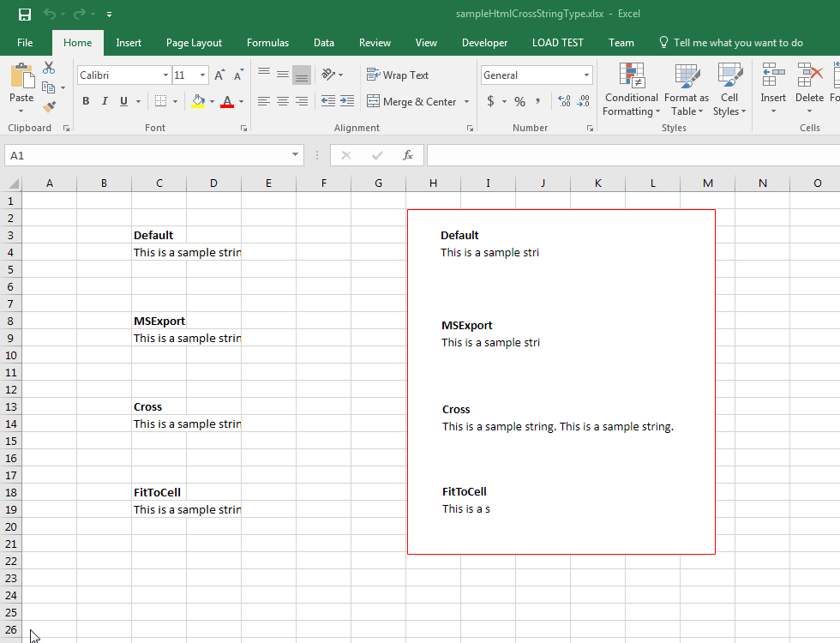Expand the General number format dropdown
The image size is (840, 643).
tap(586, 75)
